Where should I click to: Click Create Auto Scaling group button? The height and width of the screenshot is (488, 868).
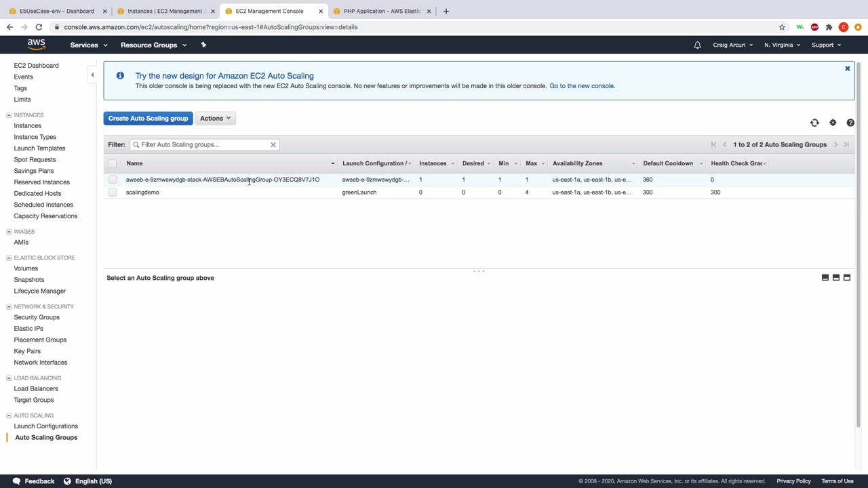pyautogui.click(x=148, y=119)
